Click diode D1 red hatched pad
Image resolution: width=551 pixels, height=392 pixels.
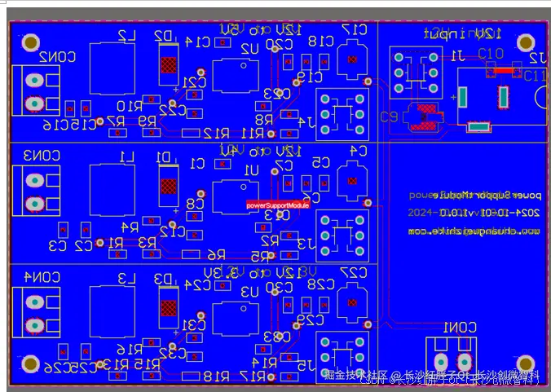tap(169, 186)
